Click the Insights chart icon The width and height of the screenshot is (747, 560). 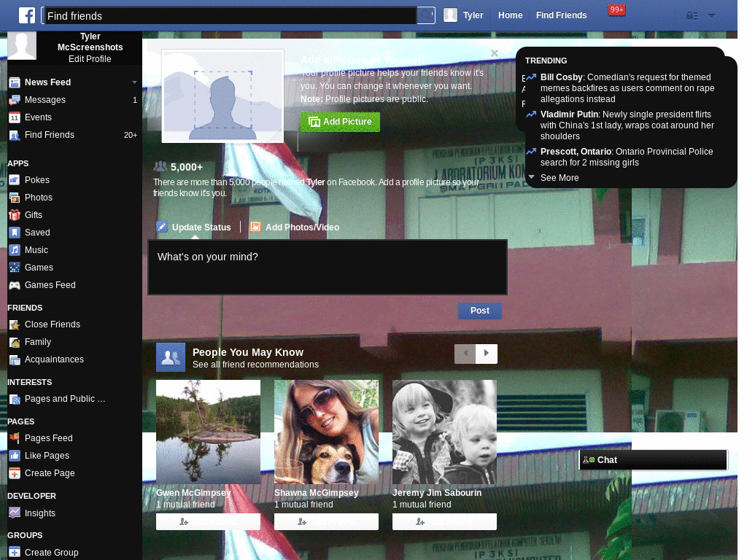click(x=15, y=513)
